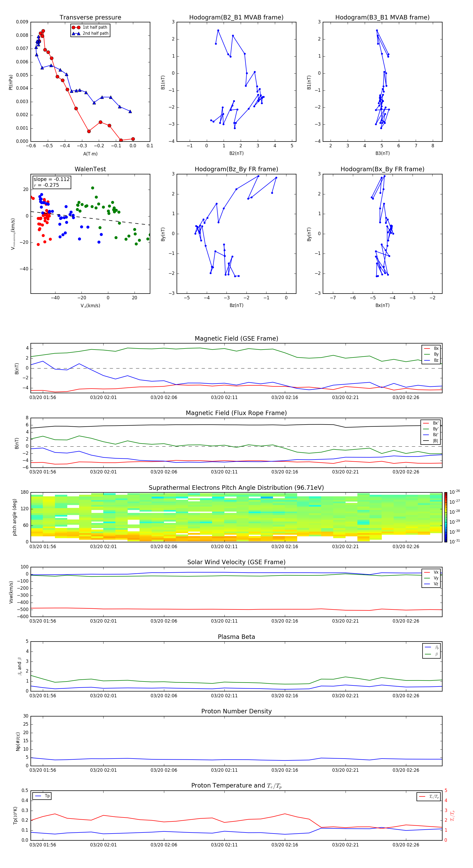Click the 'Te/Tp' legend entry in temperature plot
Viewport: 473px width, 868px height.
coord(429,796)
